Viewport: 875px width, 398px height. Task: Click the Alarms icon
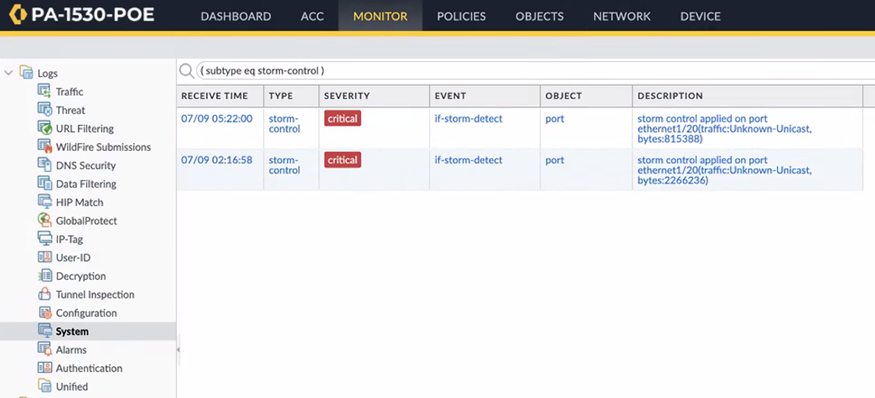pyautogui.click(x=45, y=349)
